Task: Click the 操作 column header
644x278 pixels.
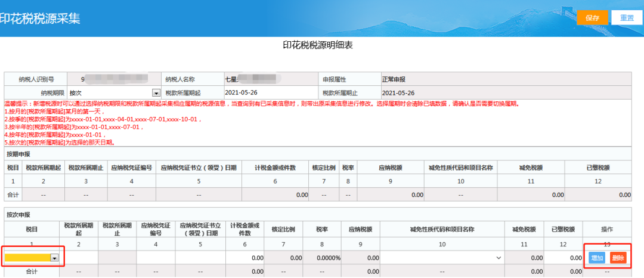Action: coord(607,230)
